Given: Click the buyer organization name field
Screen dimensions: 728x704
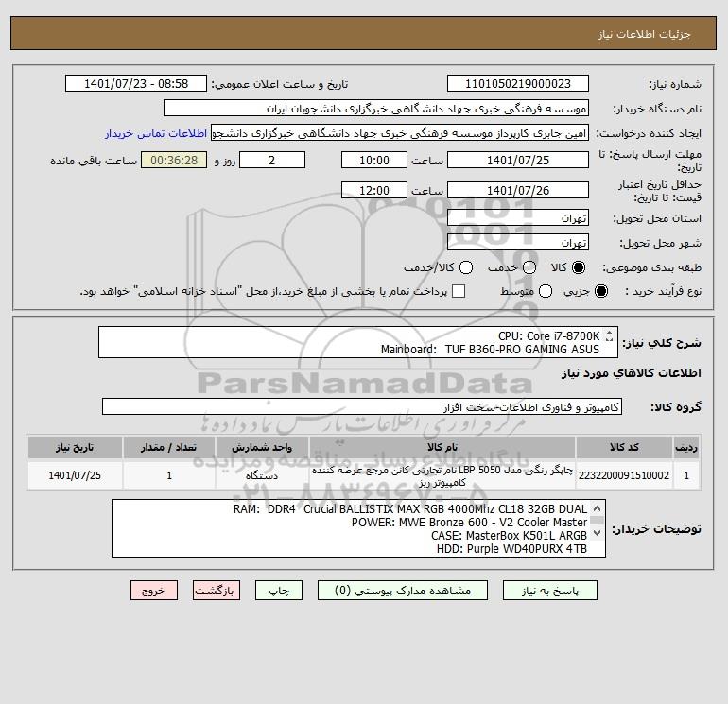Looking at the screenshot, I should 376,108.
